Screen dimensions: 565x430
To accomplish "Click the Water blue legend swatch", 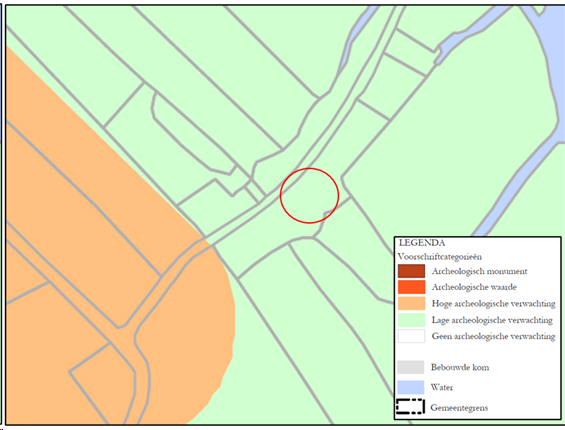I will pos(411,387).
